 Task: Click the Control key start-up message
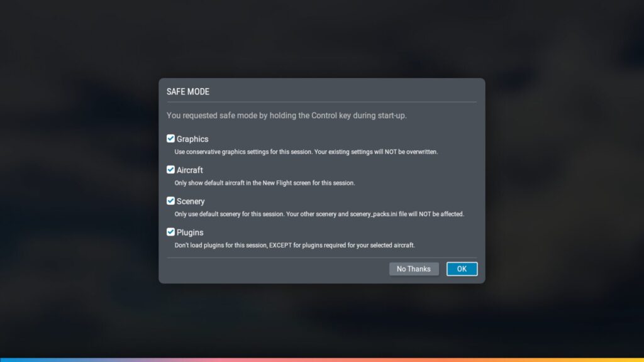tap(286, 116)
